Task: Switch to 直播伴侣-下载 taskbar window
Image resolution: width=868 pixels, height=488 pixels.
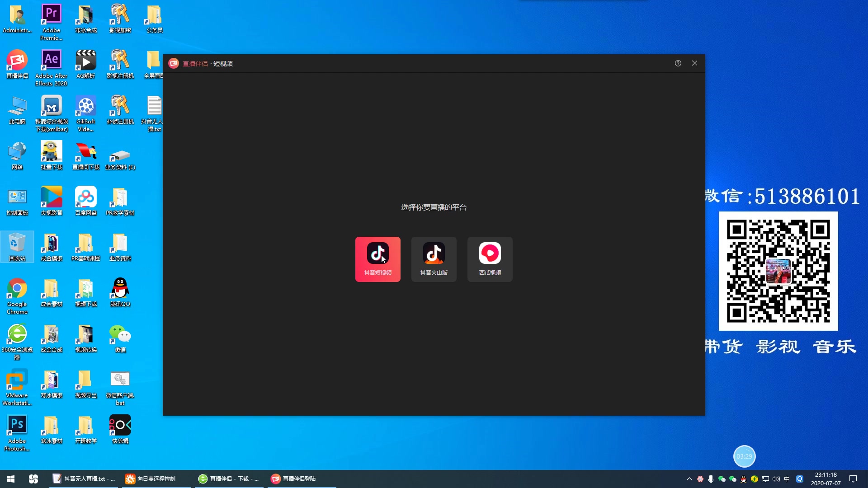Action: 228,479
